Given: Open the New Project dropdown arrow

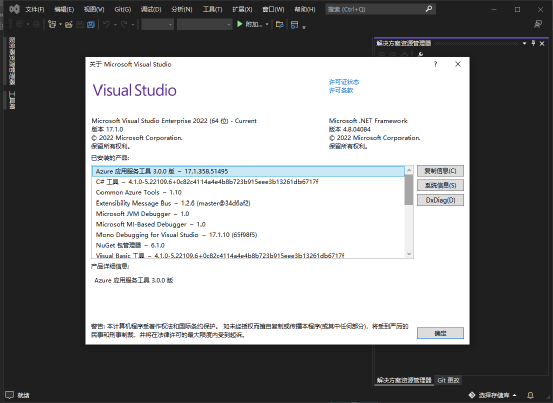Looking at the screenshot, I should (x=60, y=24).
